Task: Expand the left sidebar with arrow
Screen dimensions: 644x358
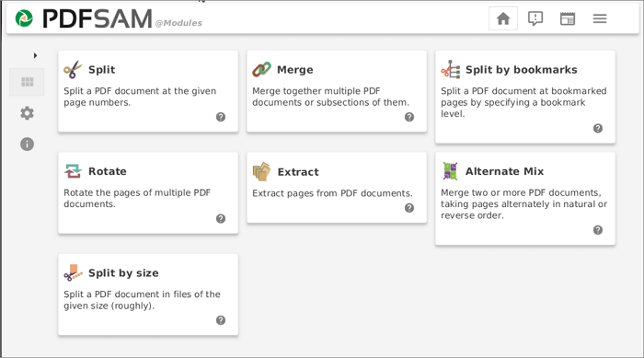Action: coord(35,55)
